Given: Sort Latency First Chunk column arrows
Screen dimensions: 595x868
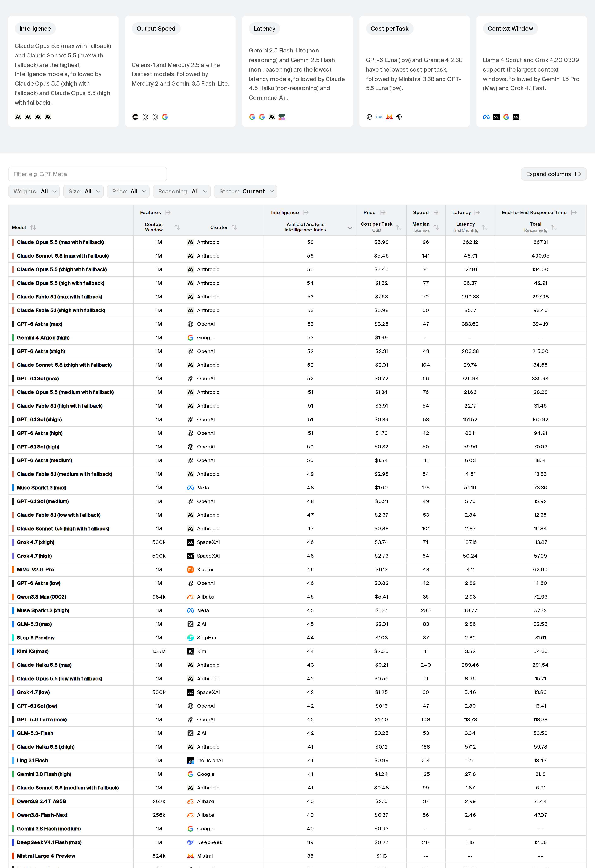Looking at the screenshot, I should click(485, 227).
